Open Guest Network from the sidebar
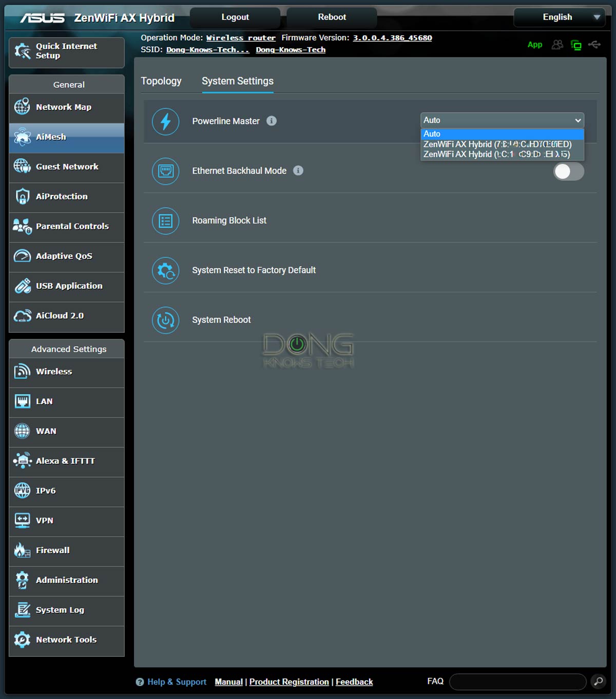 coord(67,167)
